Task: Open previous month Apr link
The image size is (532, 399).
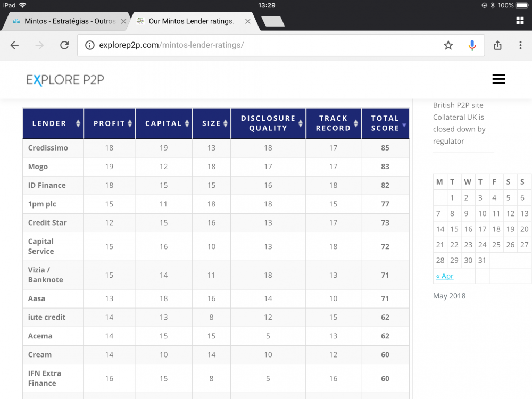Action: coord(445,276)
